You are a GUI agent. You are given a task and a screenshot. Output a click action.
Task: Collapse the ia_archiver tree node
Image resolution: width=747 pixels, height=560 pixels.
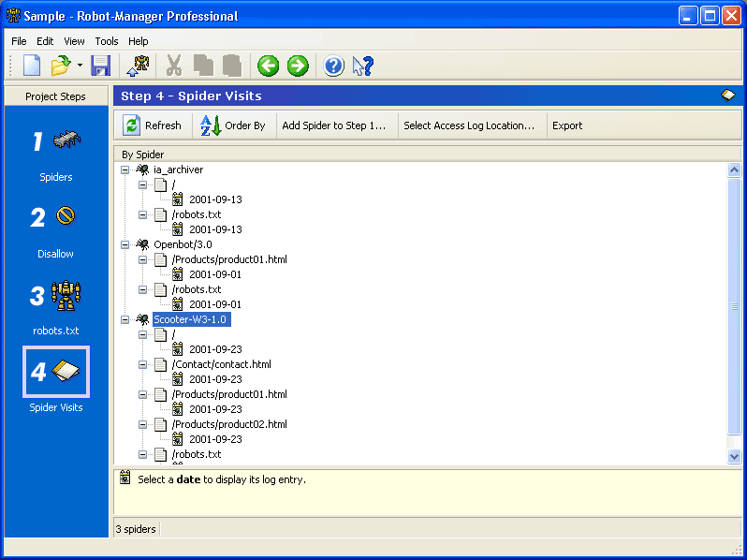click(x=124, y=169)
